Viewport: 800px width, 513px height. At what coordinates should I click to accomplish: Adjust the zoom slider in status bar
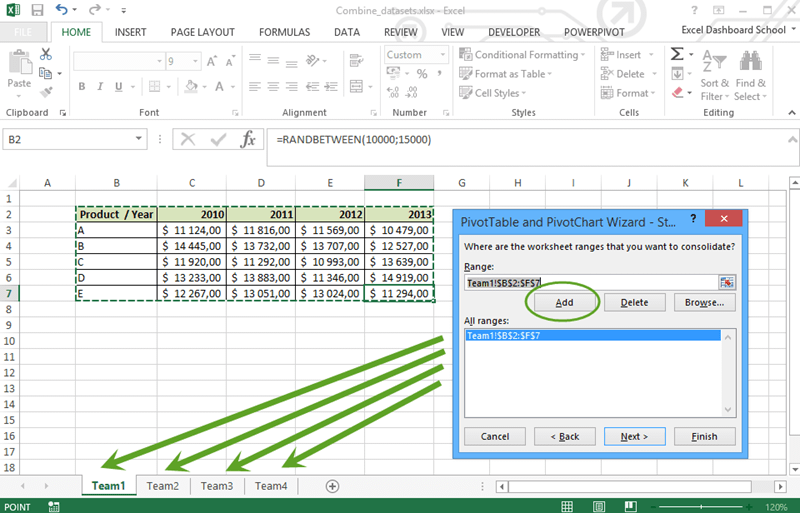pos(702,507)
